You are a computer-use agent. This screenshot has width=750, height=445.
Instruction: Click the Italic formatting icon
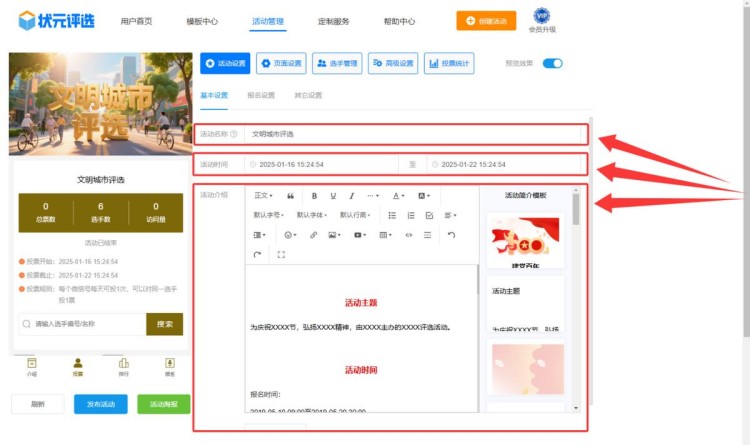352,196
